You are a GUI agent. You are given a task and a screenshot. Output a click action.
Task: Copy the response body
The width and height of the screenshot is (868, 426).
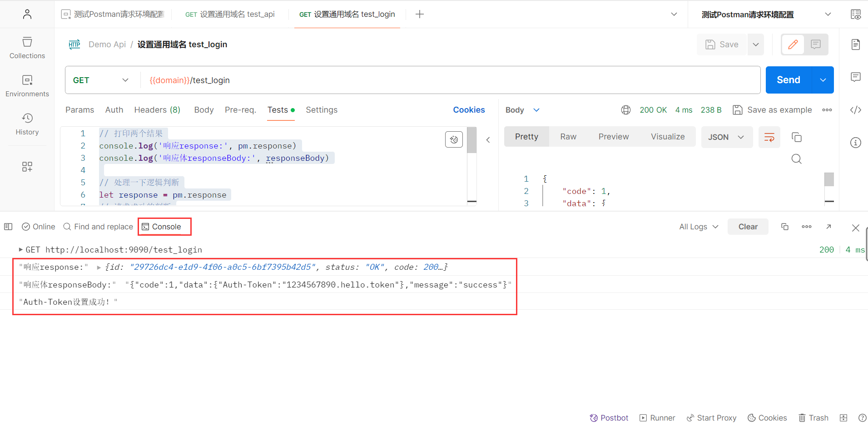point(797,137)
